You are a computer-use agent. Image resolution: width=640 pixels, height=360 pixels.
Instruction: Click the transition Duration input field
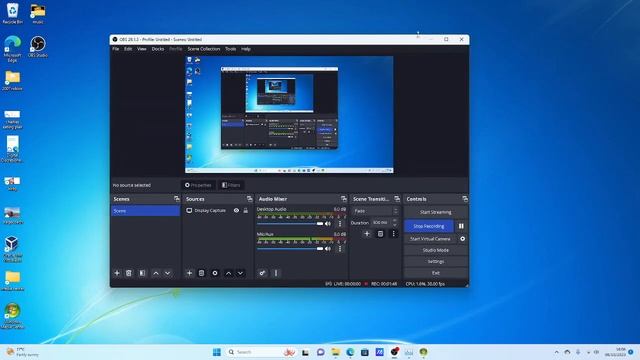coord(381,223)
